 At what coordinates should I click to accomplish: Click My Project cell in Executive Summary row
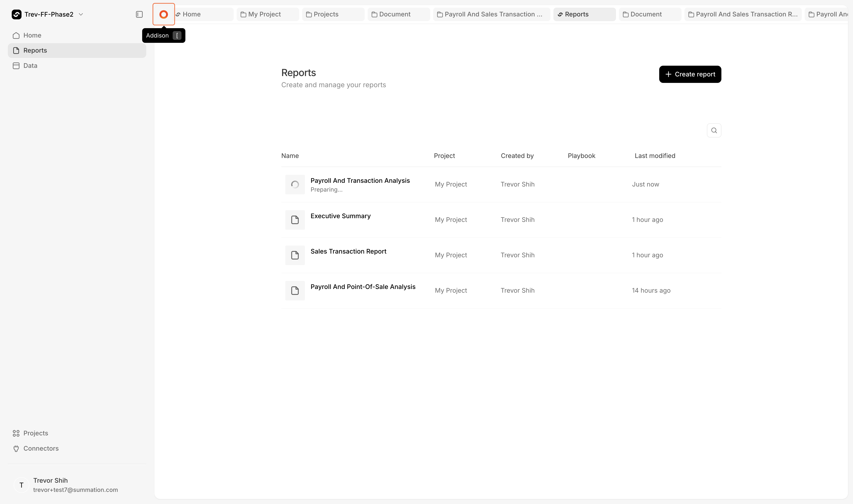coord(451,220)
